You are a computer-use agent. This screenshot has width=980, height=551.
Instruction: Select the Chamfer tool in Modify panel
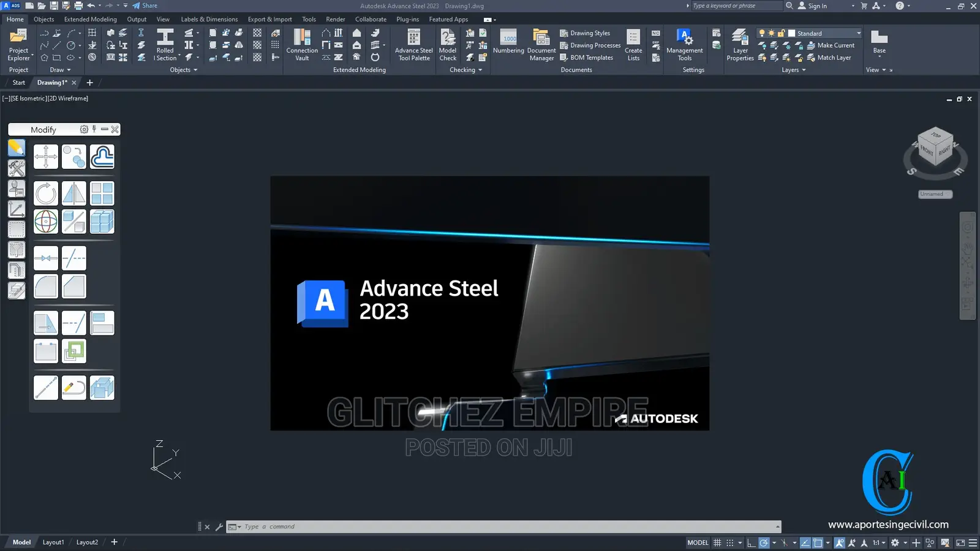point(74,287)
